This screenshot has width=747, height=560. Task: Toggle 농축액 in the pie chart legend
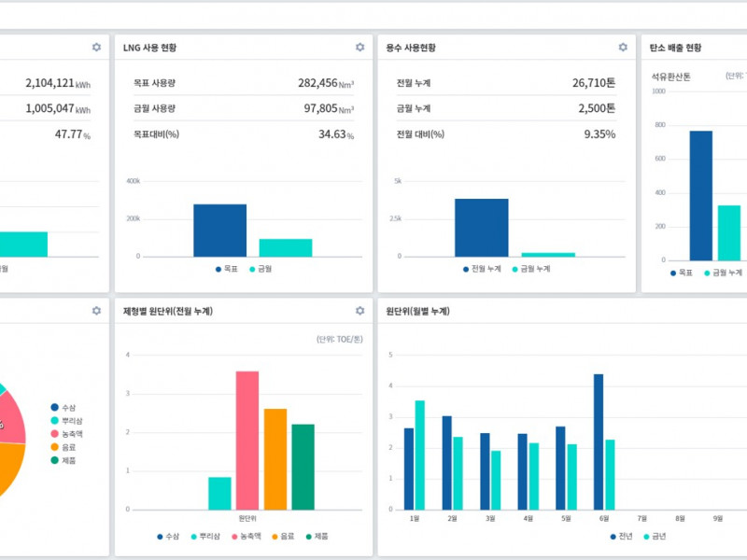[x=70, y=434]
